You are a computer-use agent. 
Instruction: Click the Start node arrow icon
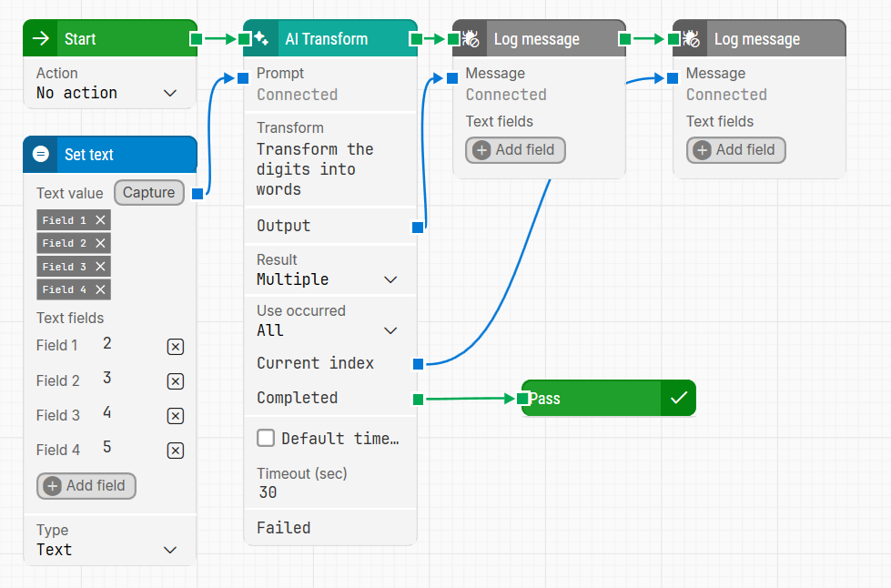pos(40,38)
